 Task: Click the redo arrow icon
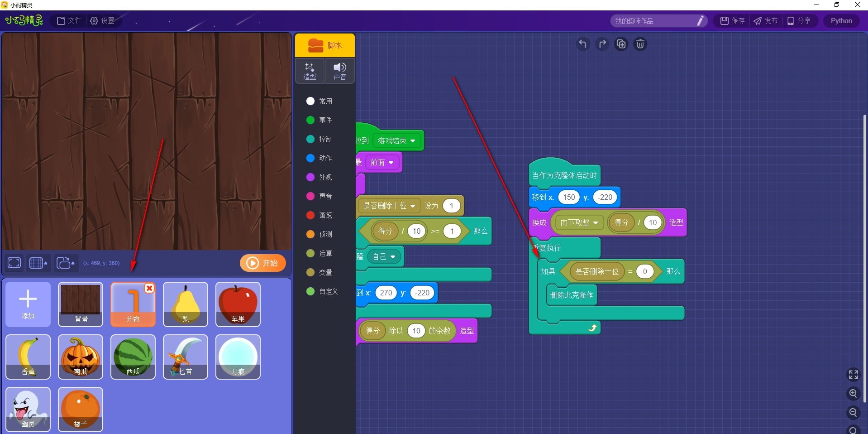pyautogui.click(x=602, y=44)
